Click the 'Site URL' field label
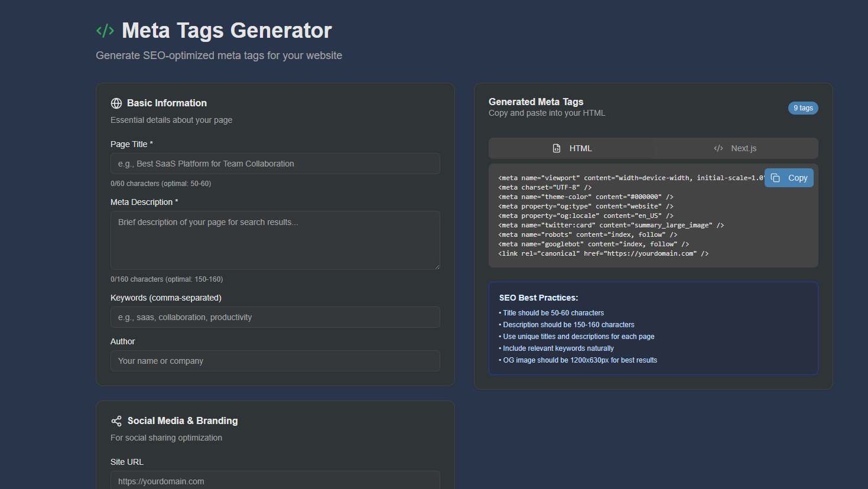This screenshot has height=489, width=868. pos(127,462)
